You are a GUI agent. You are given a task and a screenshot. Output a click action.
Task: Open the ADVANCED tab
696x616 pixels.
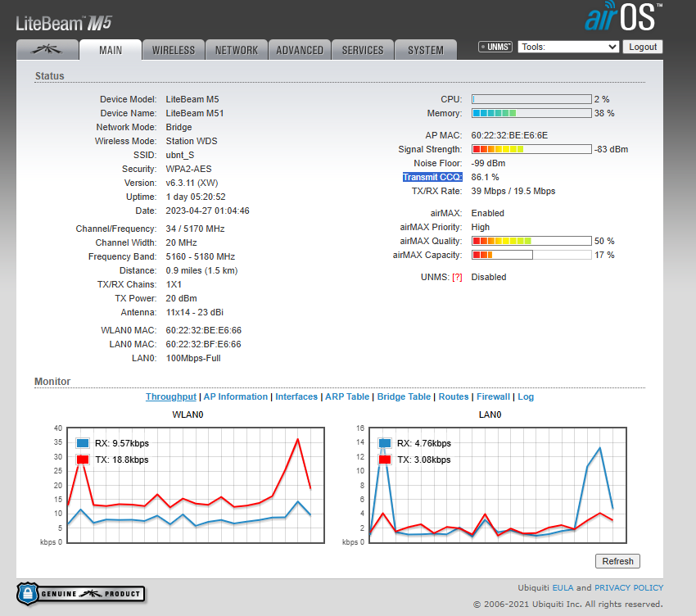[300, 50]
